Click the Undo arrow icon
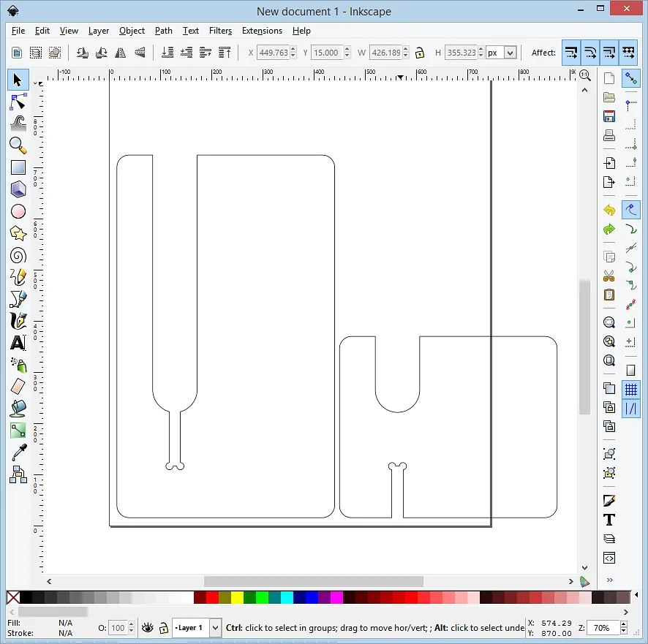Image resolution: width=648 pixels, height=644 pixels. [609, 211]
